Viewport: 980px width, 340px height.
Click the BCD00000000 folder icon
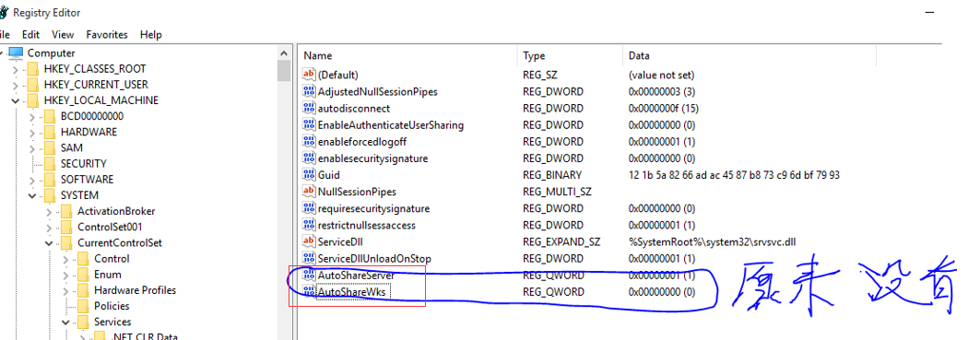pyautogui.click(x=50, y=116)
